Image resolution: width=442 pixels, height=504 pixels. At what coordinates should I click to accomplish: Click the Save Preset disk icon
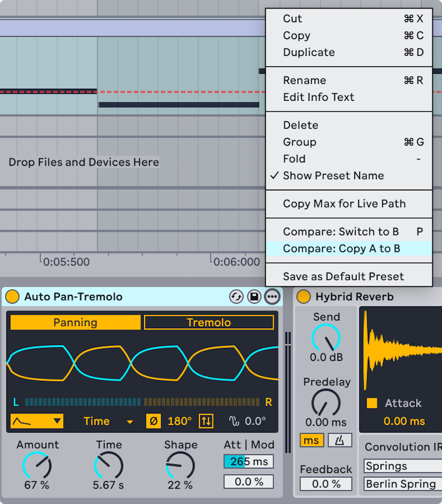click(x=254, y=297)
